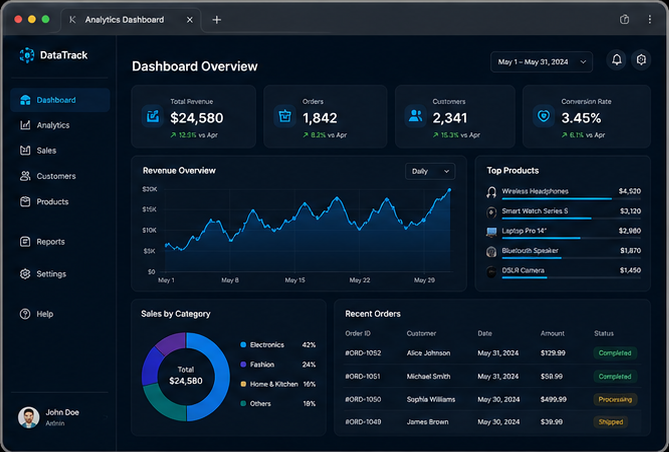
Task: Click the Laptop Pro 14" product icon
Action: pos(492,232)
